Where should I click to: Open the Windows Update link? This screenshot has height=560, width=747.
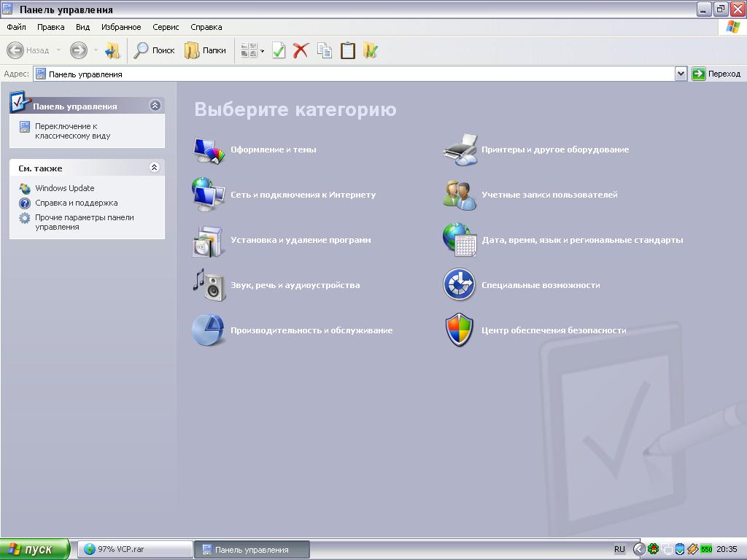click(x=65, y=188)
